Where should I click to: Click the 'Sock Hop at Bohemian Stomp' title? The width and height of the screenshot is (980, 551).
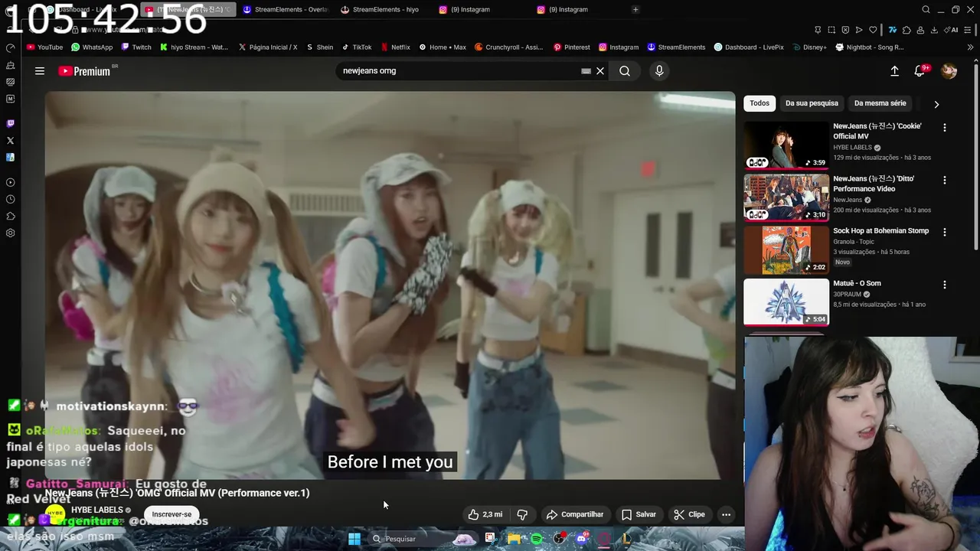click(880, 230)
